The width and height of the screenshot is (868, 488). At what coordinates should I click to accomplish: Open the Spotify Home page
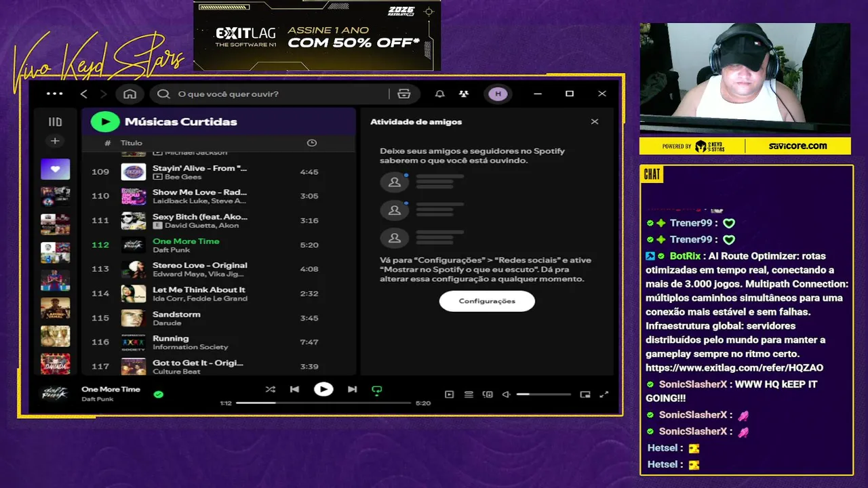(130, 94)
